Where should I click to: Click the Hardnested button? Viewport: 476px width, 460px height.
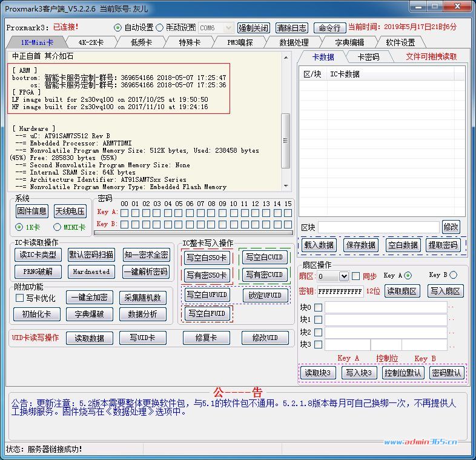91,272
